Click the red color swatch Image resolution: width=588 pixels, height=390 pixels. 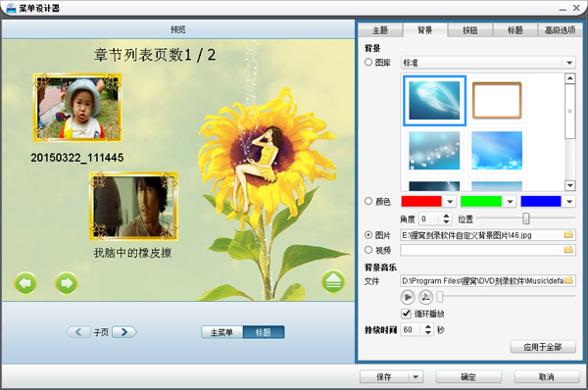[421, 202]
